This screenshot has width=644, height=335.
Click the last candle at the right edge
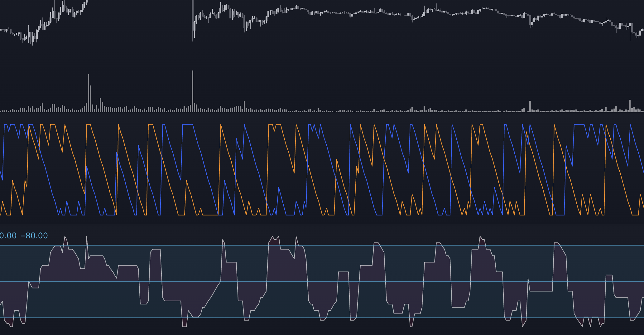[642, 31]
